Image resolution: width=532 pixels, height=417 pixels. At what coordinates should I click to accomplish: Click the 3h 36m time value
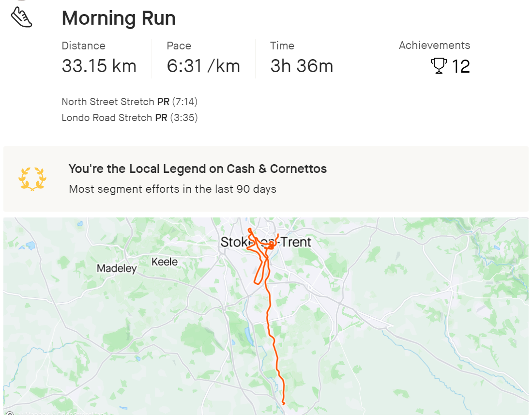tap(302, 66)
